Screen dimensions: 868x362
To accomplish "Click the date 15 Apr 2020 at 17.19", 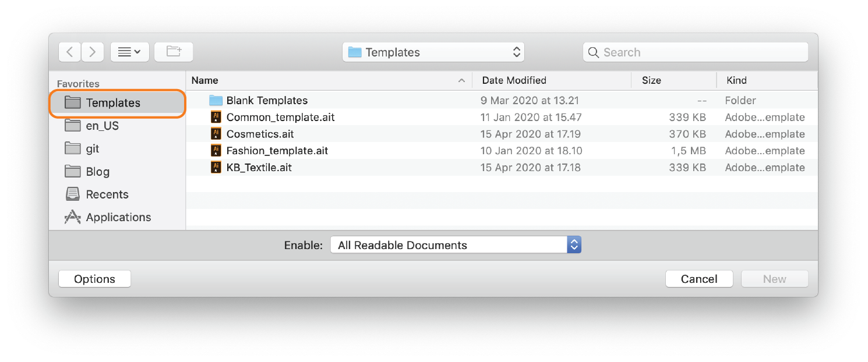I will coord(531,134).
